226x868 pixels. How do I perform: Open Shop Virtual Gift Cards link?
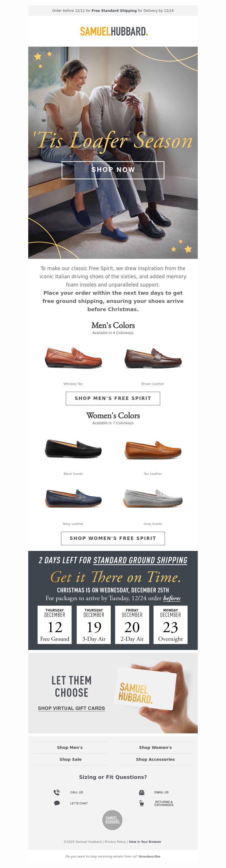[71, 708]
